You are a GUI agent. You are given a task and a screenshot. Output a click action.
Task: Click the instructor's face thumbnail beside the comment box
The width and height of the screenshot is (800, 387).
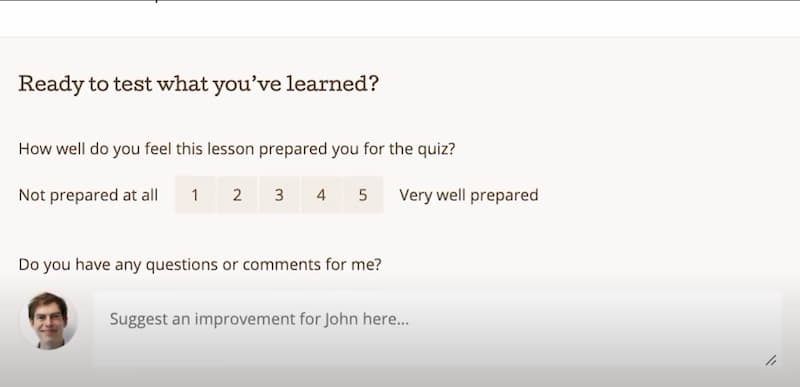coord(48,321)
